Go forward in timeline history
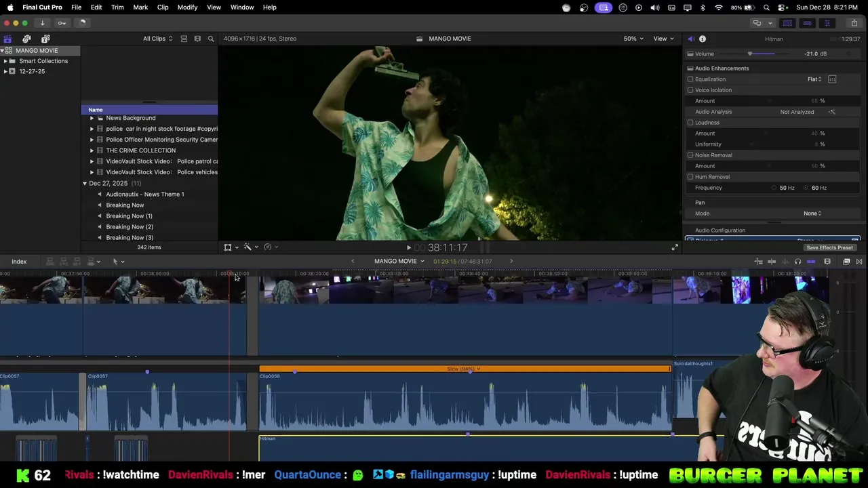 coord(511,262)
